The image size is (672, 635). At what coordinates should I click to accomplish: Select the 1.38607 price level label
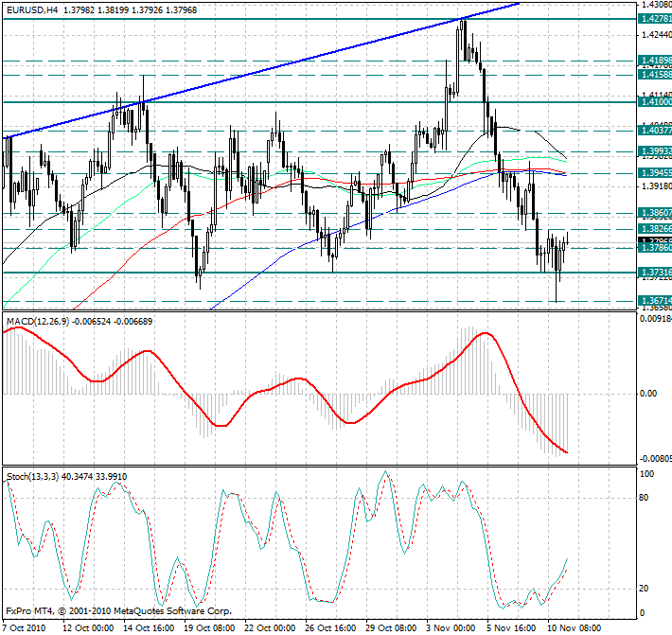(655, 213)
